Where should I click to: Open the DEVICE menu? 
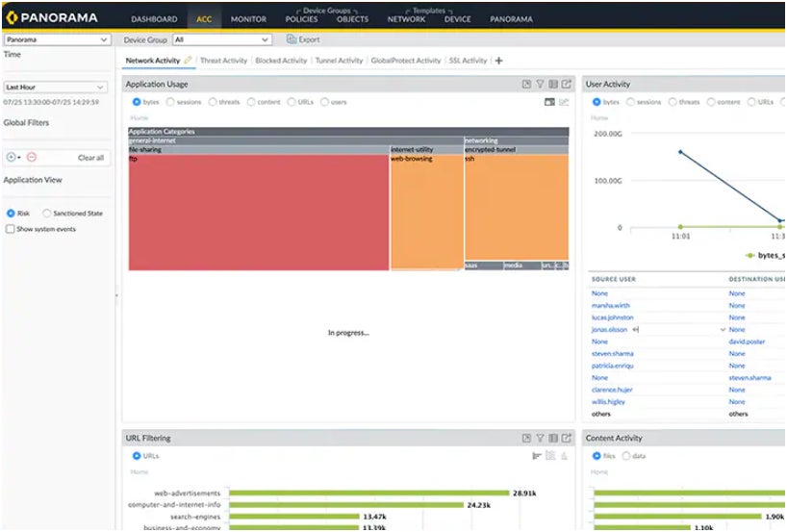pos(457,19)
